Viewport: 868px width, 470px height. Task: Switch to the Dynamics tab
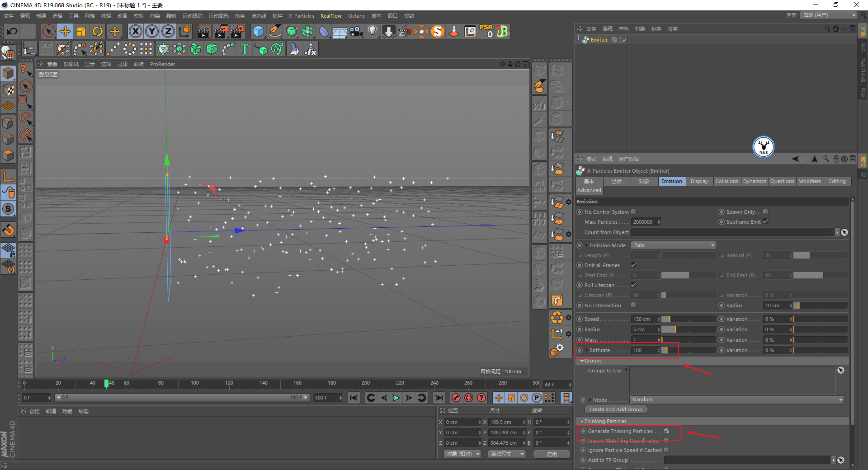[755, 181]
